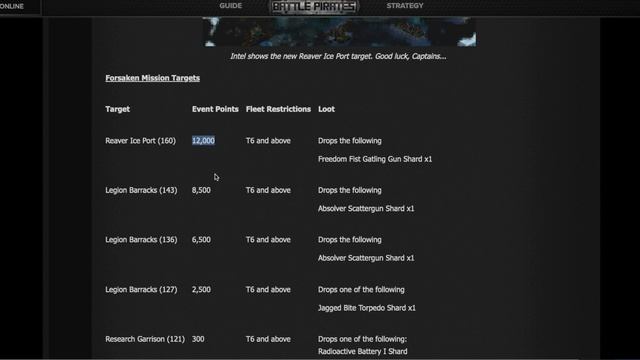Click Legion Barracks (136) target
This screenshot has width=640, height=360.
(141, 240)
